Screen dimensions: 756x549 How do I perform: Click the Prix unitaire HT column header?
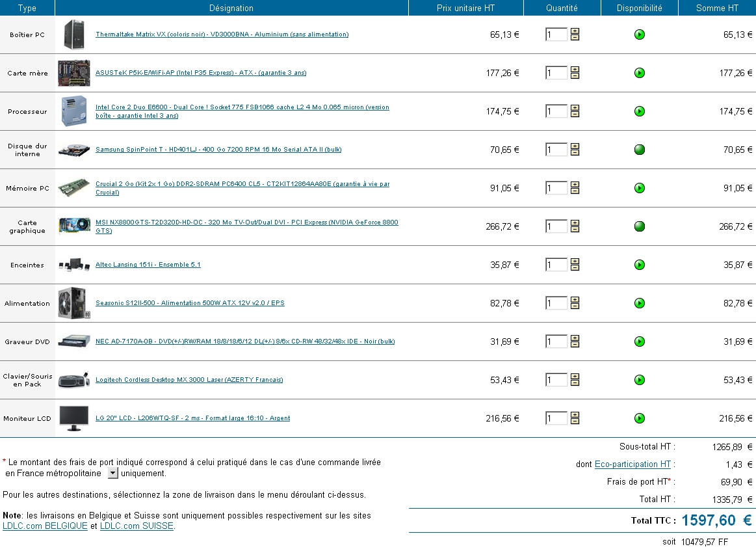(x=465, y=8)
